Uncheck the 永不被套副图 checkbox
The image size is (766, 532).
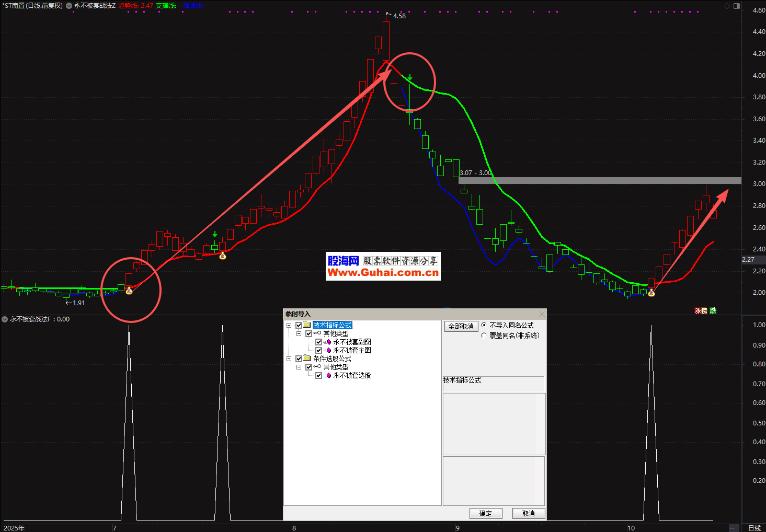(x=318, y=342)
